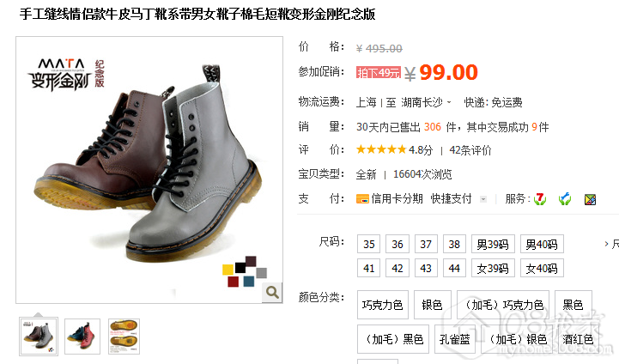The width and height of the screenshot is (619, 364).
Task: Open the 42条评价 reviews link
Action: coord(470,150)
